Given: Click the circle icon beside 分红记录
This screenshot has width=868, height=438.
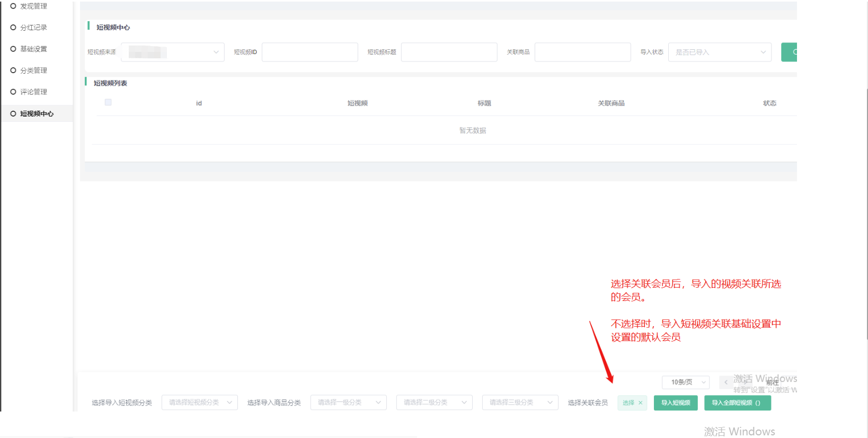Looking at the screenshot, I should tap(13, 28).
